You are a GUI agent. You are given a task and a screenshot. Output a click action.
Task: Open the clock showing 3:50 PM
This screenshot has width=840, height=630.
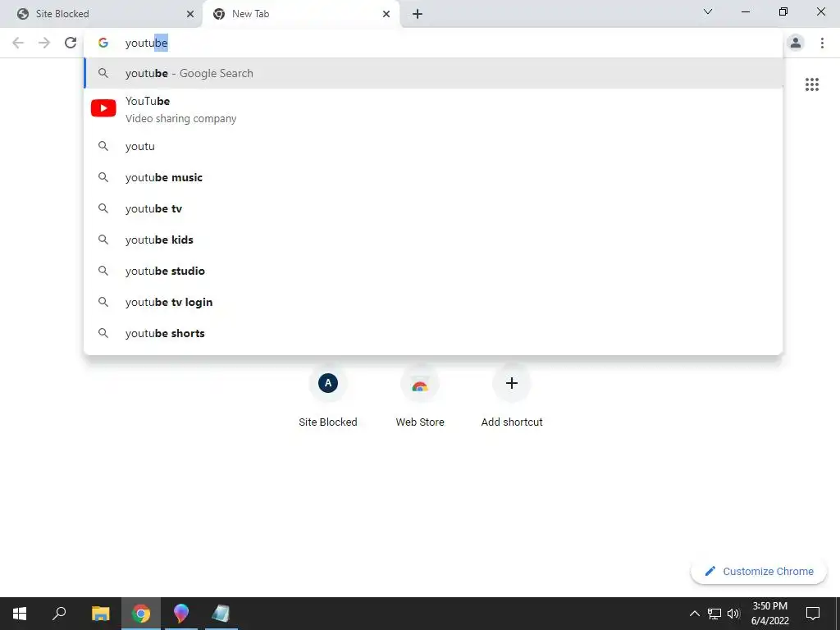coord(769,614)
